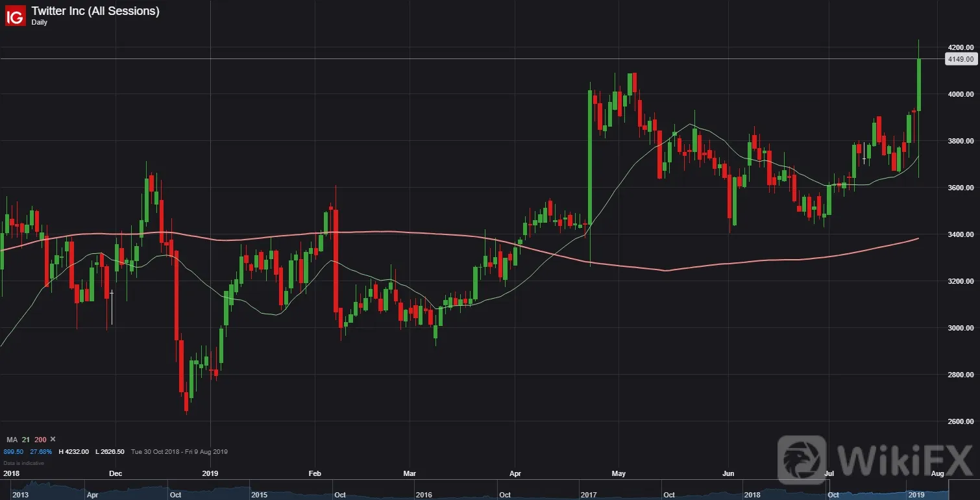
Task: Open the MA indicator label
Action: coord(12,440)
